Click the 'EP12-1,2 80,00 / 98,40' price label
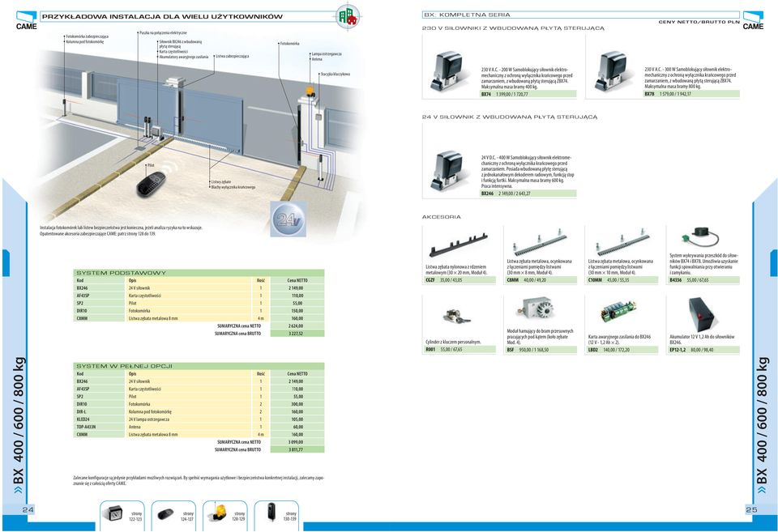 tap(704, 350)
